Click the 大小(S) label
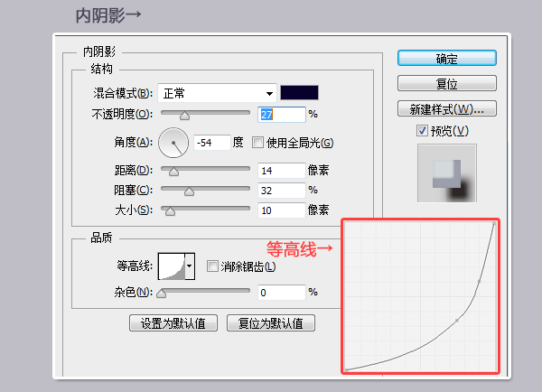The image size is (542, 392). [x=134, y=210]
